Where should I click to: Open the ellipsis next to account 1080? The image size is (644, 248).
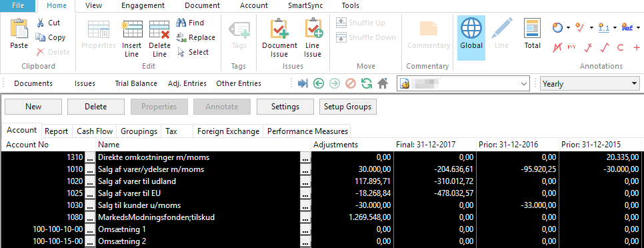click(91, 217)
